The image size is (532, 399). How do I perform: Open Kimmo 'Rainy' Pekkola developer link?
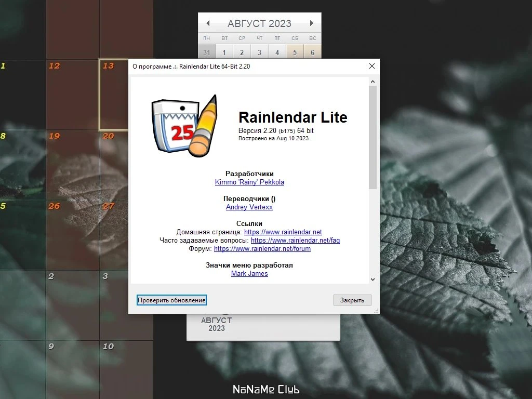point(249,182)
